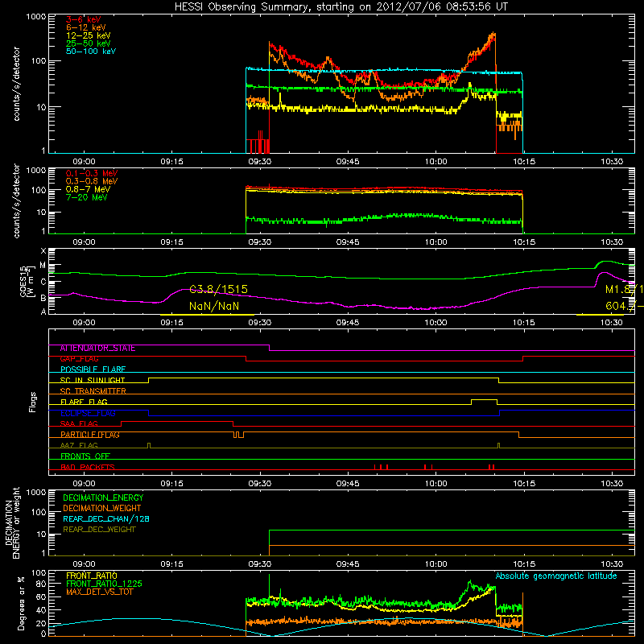
Task: Select the DECIMATION ENERGY or weight axis title
Action: [12, 522]
